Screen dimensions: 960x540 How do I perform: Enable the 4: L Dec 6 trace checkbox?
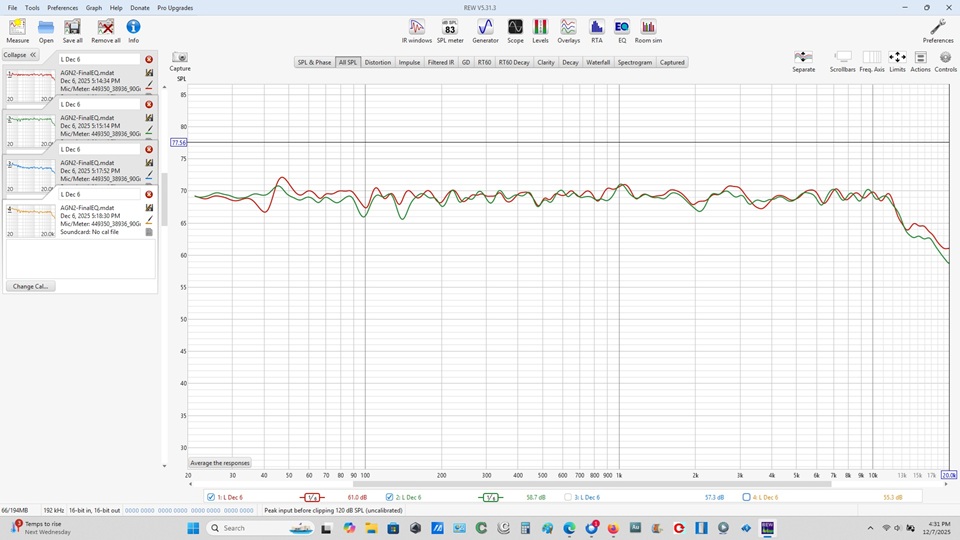746,497
